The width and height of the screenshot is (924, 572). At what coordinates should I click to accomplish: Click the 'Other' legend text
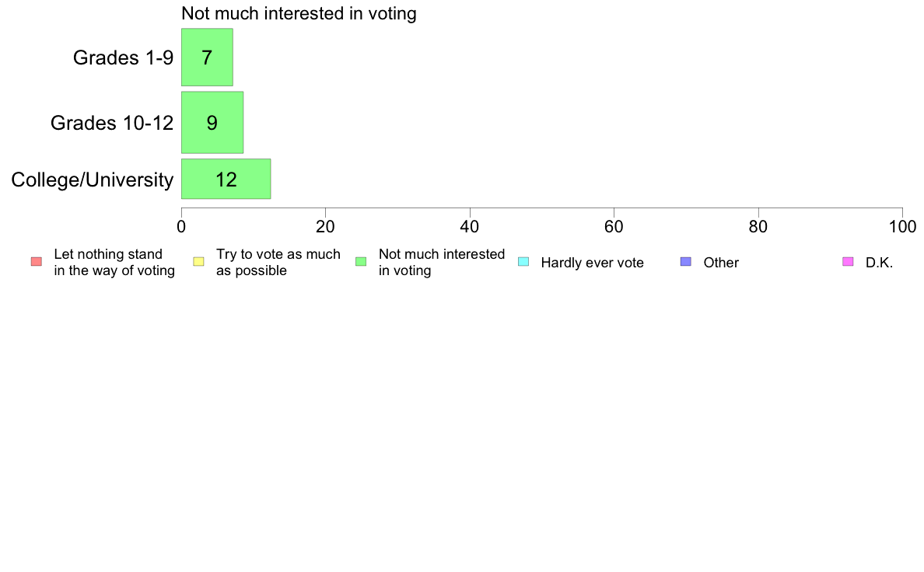point(721,263)
